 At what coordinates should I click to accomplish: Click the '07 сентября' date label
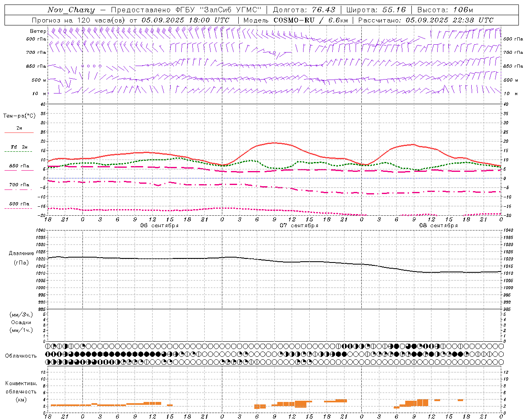[x=299, y=226]
